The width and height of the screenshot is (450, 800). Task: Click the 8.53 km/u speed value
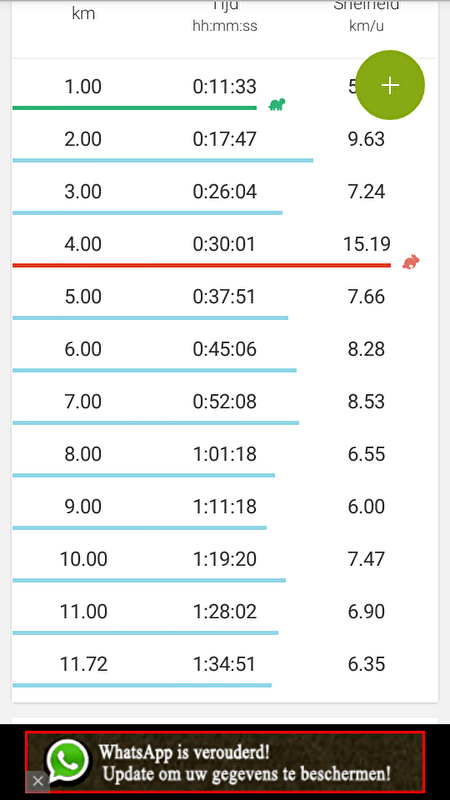(x=366, y=402)
